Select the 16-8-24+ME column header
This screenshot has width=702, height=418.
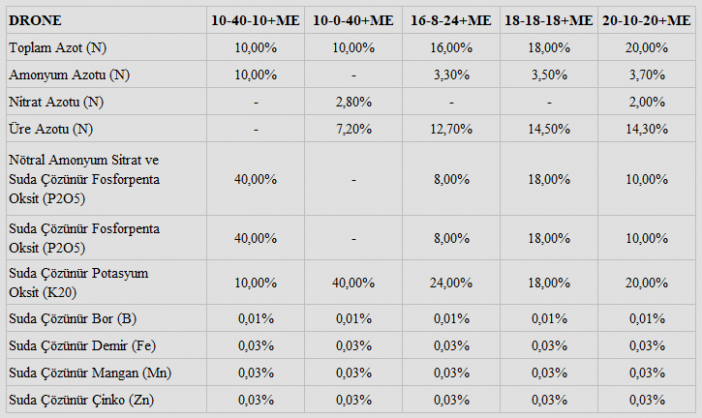(x=453, y=20)
